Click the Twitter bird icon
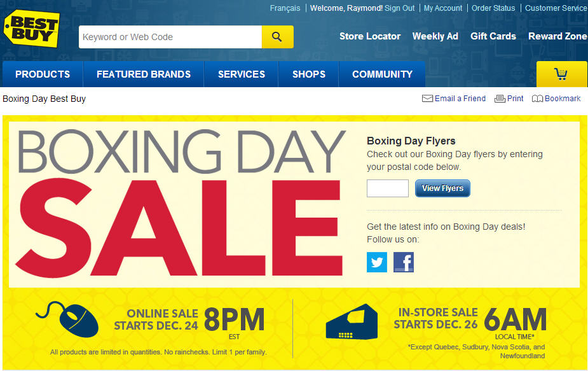The width and height of the screenshot is (588, 371). pos(377,262)
